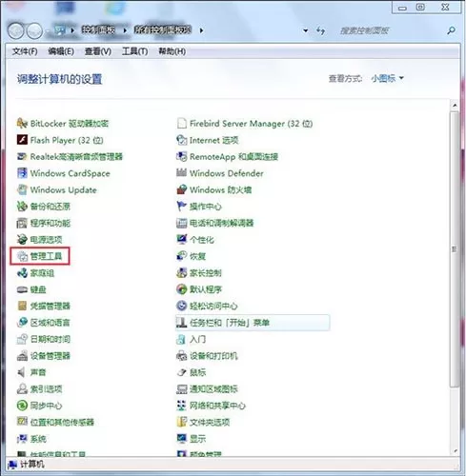Open the 同步中心 icon
Screen dimensions: 466x476
point(22,406)
